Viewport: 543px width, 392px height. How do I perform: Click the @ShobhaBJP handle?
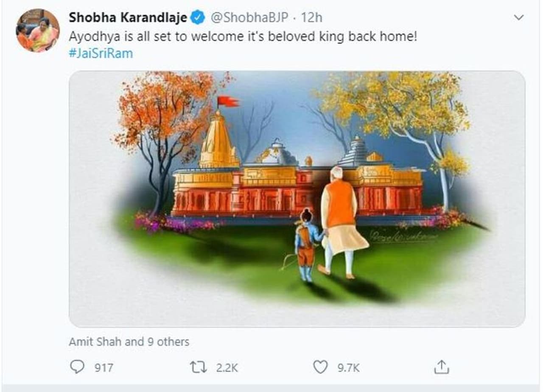[x=249, y=17]
